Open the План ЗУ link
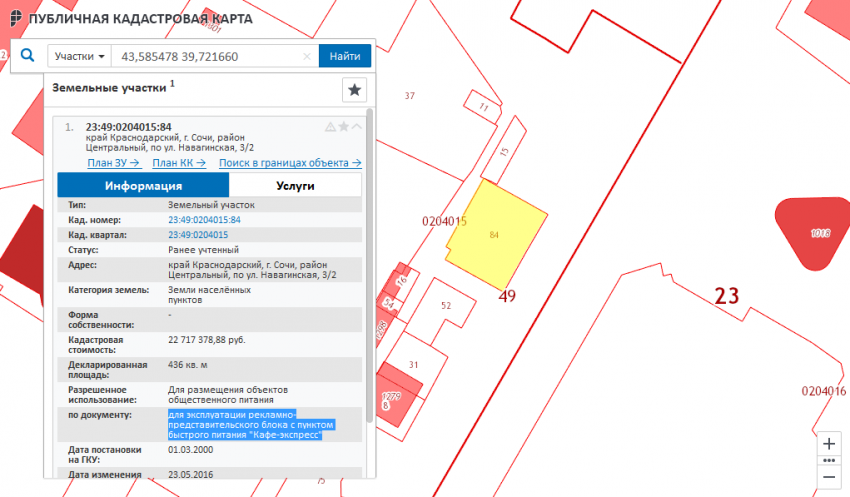This screenshot has height=497, width=850. (113, 163)
